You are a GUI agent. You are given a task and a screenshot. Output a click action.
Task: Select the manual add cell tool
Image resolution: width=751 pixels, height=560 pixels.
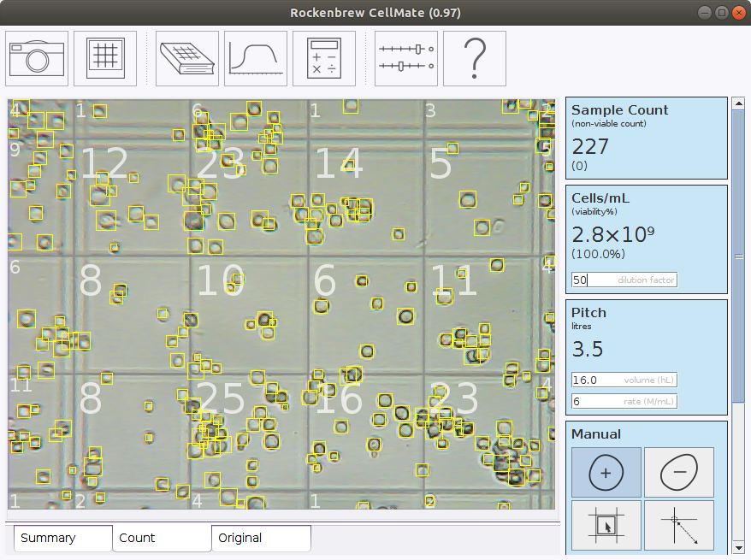point(606,472)
